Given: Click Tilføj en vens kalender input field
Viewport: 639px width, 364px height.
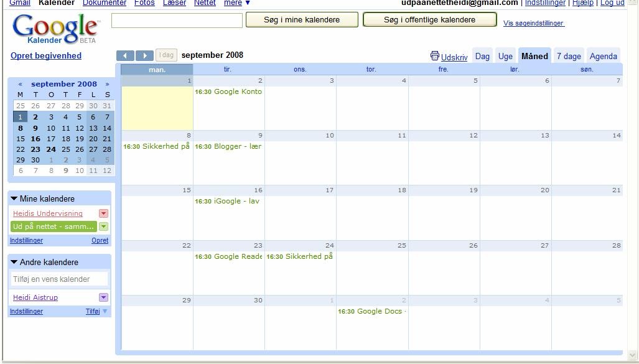Looking at the screenshot, I should tap(59, 279).
